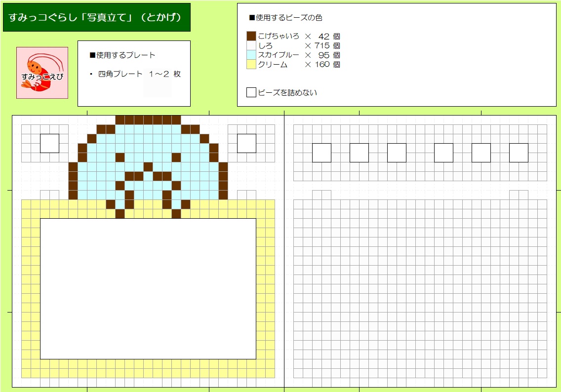The image size is (561, 392).
Task: Select the クリーム yellow color swatch
Action: point(251,64)
